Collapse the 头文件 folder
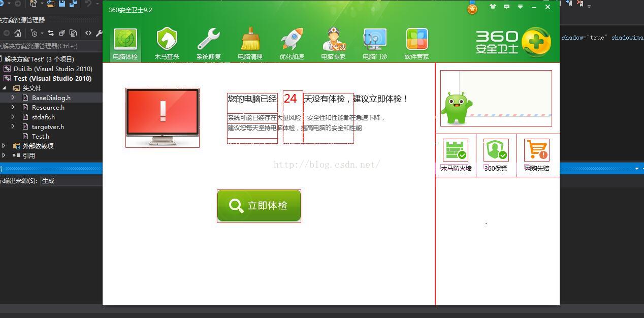644x318 pixels. pyautogui.click(x=4, y=88)
